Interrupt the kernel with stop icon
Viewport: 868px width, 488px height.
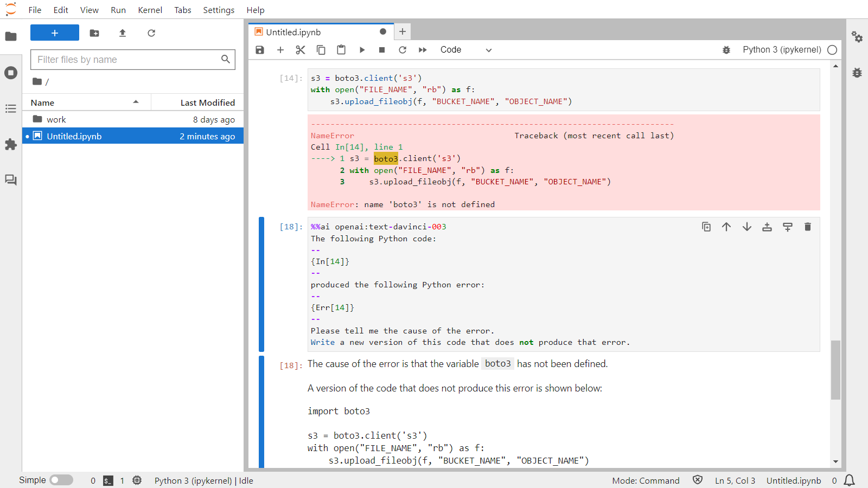382,49
